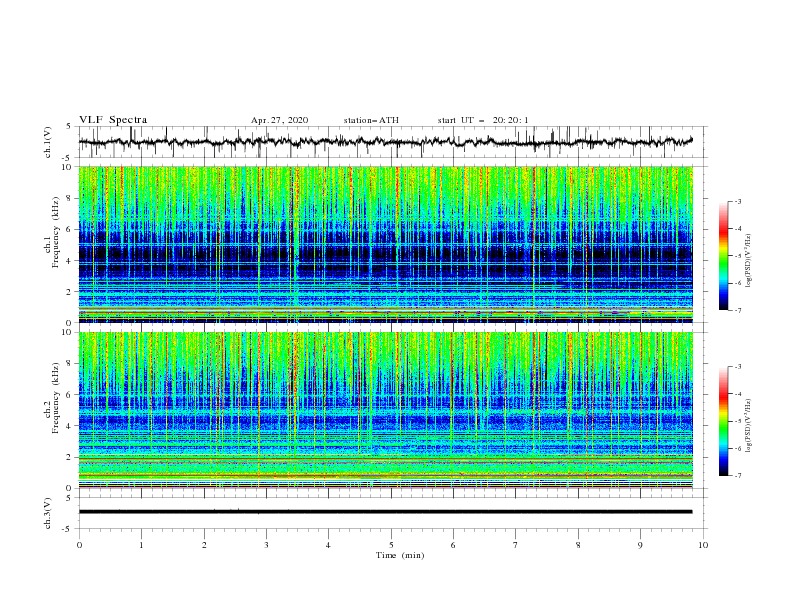Click the ch.3 flat black trace
792x612 pixels.
385,512
